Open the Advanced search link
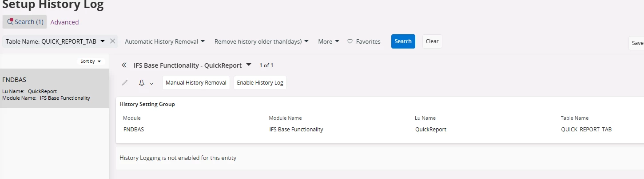 [x=64, y=22]
